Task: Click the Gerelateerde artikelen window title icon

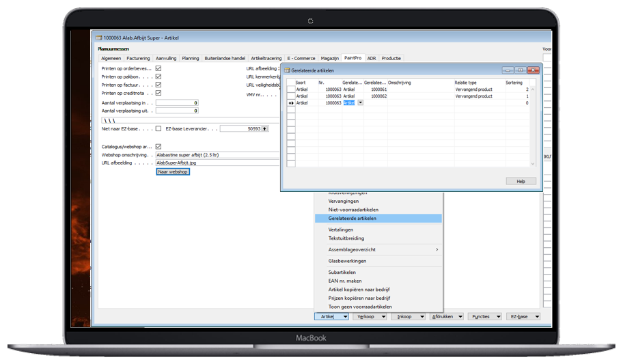Action: (x=287, y=70)
